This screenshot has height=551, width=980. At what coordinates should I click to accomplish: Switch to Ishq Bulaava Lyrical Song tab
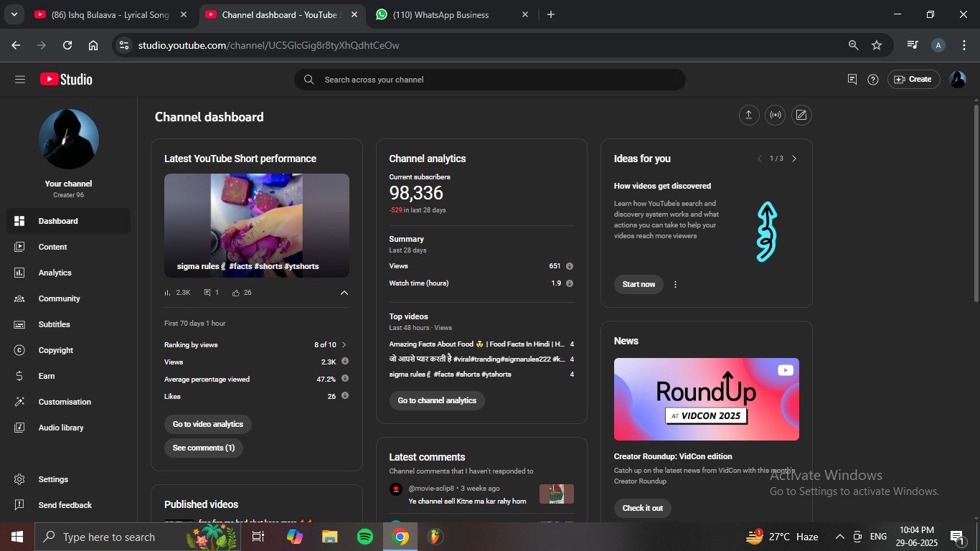pos(112,14)
